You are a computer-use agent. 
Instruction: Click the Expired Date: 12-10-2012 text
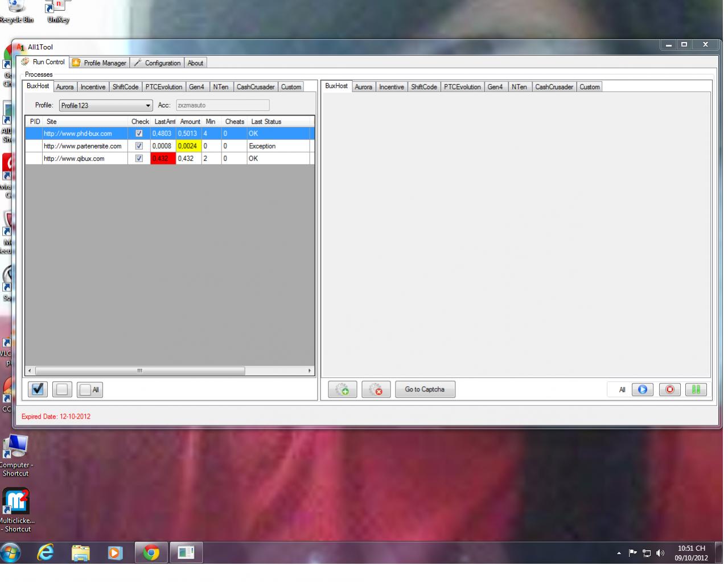56,416
